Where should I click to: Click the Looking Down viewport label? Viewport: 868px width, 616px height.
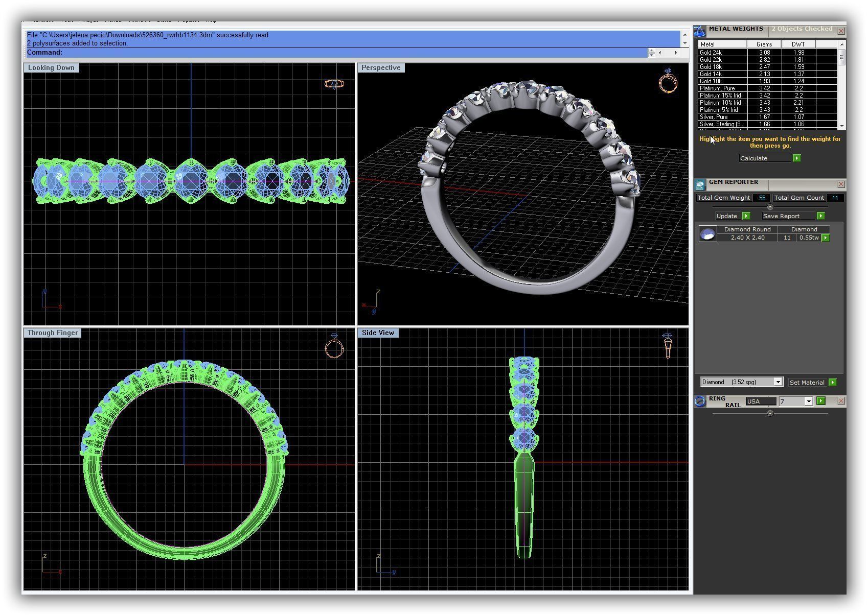click(51, 68)
